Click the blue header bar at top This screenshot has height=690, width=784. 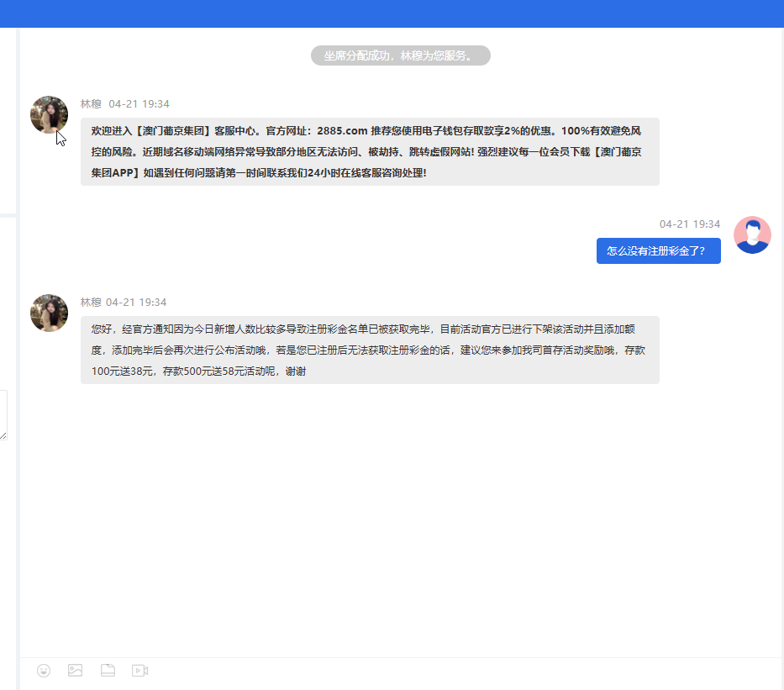click(x=392, y=13)
